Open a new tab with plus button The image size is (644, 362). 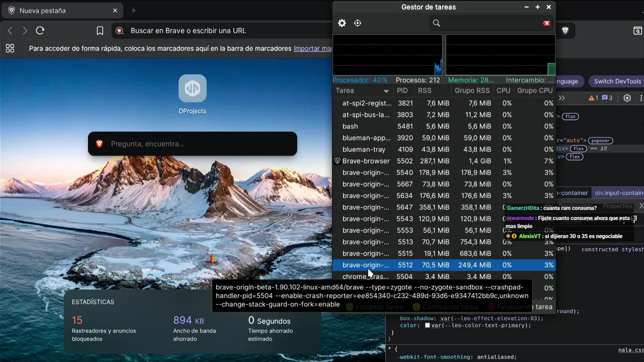coord(133,11)
